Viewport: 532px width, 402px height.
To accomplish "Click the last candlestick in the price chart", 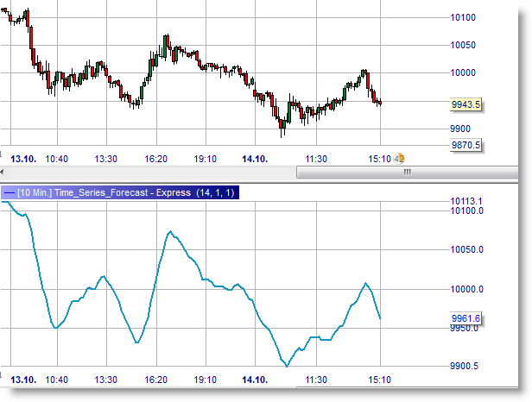I will (380, 103).
